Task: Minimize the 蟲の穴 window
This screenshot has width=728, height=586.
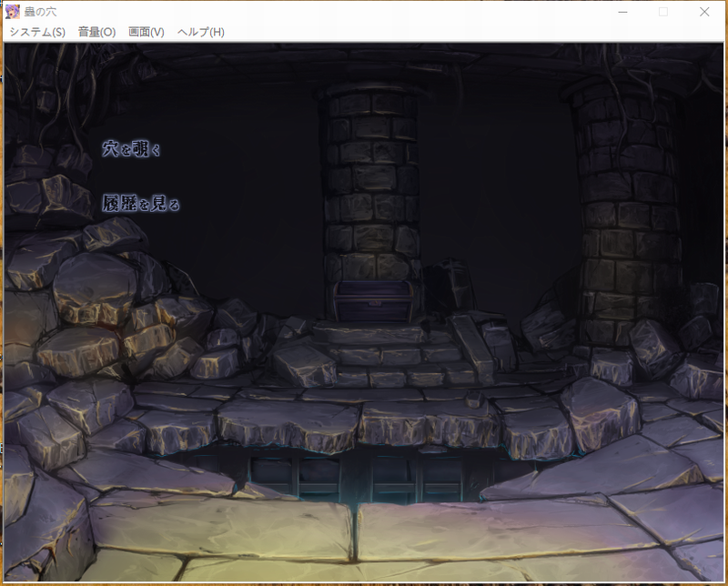Action: tap(622, 12)
